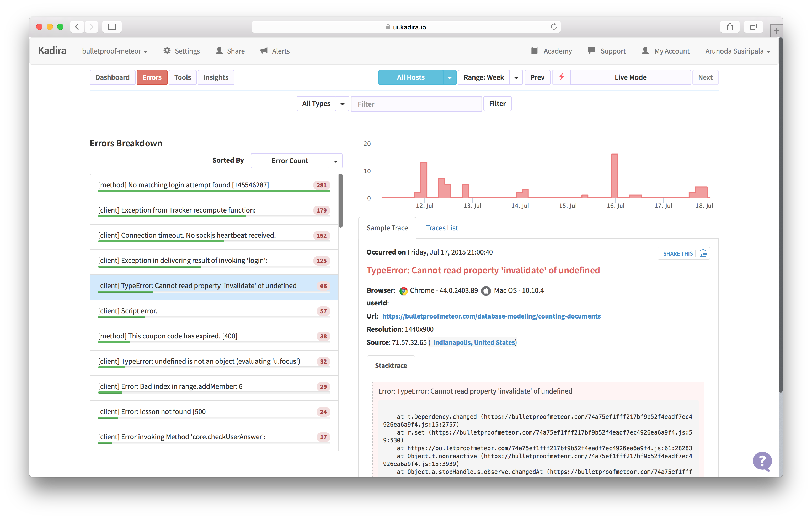Expand the Range: Week dropdown arrow
The width and height of the screenshot is (812, 519).
(516, 77)
